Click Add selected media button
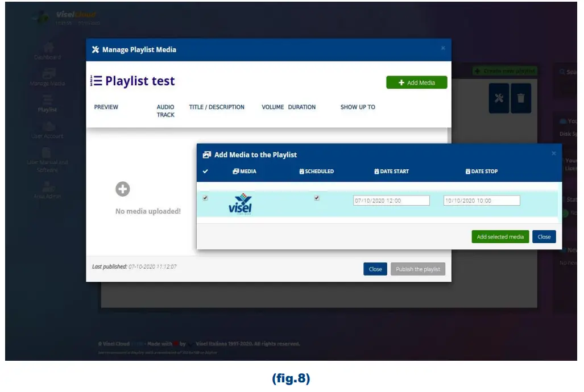584x392 pixels. tap(500, 237)
